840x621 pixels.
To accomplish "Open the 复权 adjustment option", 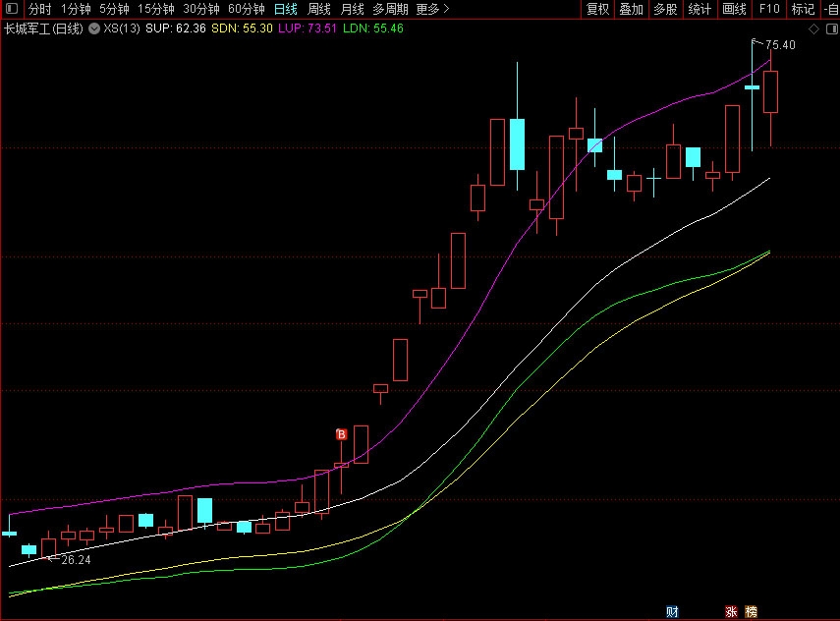I will tap(598, 9).
